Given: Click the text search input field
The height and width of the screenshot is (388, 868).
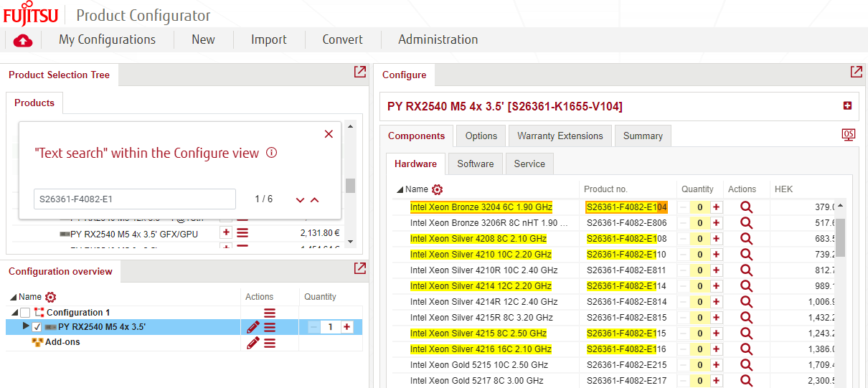Looking at the screenshot, I should (135, 199).
